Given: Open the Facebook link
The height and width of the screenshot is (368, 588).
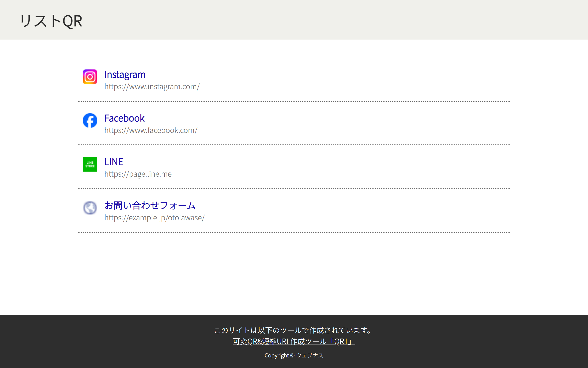Looking at the screenshot, I should [124, 118].
